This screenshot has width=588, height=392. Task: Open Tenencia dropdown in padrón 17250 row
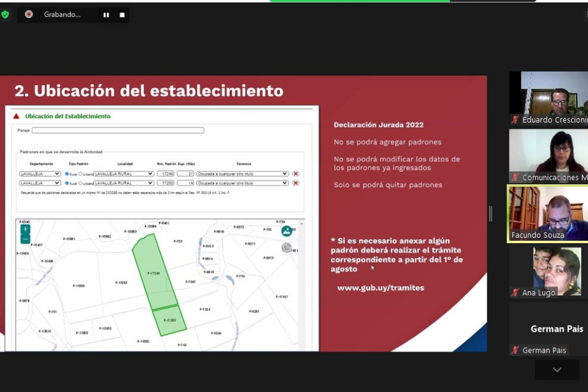pos(242,183)
